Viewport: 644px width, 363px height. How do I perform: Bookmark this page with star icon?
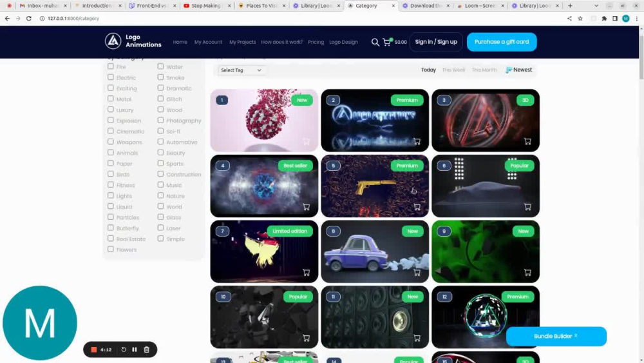(x=580, y=19)
